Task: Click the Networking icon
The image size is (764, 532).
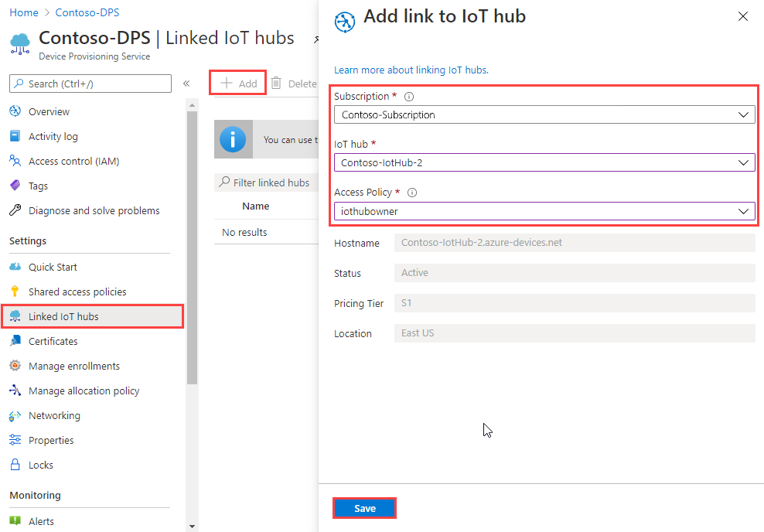Action: click(15, 415)
